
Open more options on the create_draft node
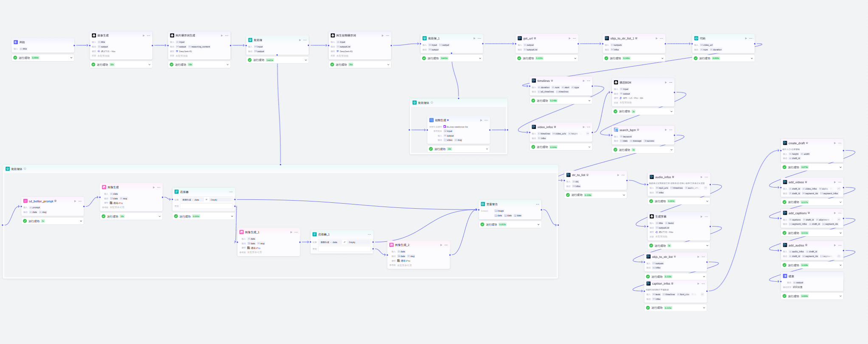(840, 143)
